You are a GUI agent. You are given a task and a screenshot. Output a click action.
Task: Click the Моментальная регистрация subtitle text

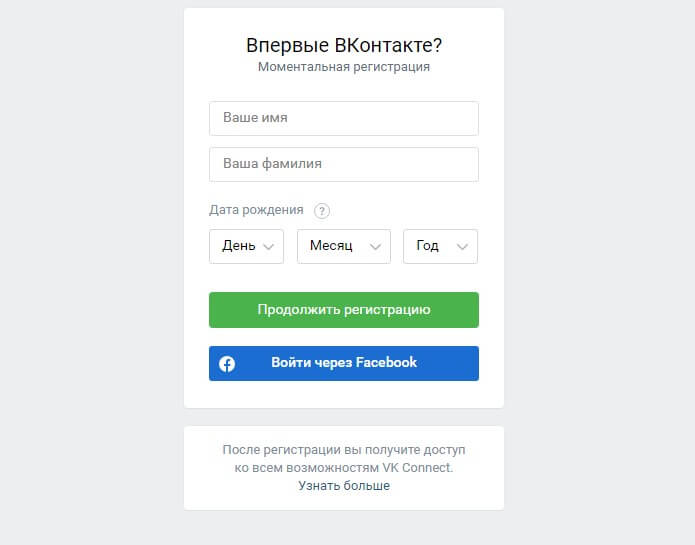coord(344,67)
